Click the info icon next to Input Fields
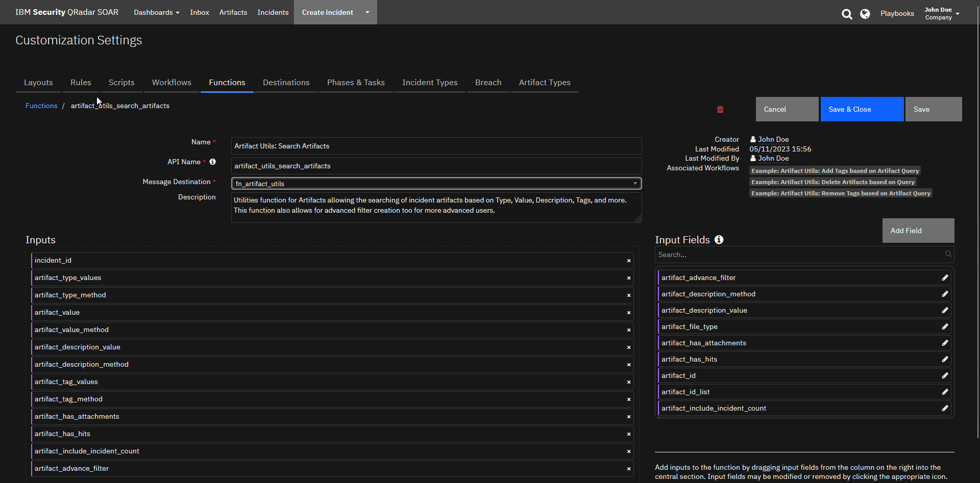The width and height of the screenshot is (980, 483). pos(719,240)
